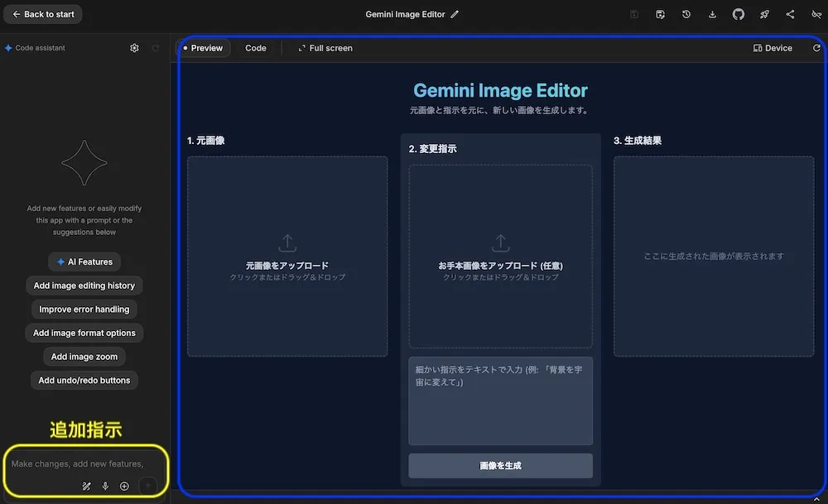Screen dimensions: 828x504
Task: Toggle Device preview mode
Action: tap(772, 48)
